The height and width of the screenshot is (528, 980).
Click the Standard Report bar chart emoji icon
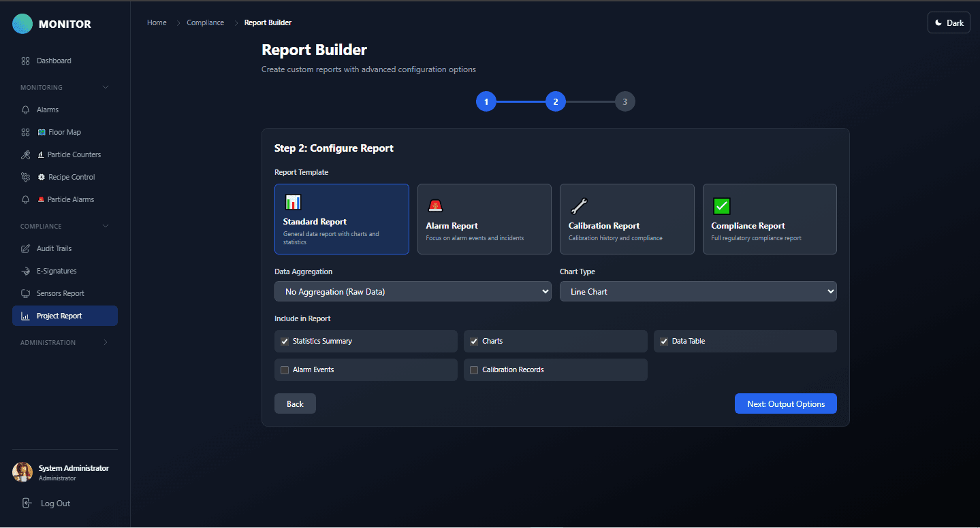coord(293,201)
